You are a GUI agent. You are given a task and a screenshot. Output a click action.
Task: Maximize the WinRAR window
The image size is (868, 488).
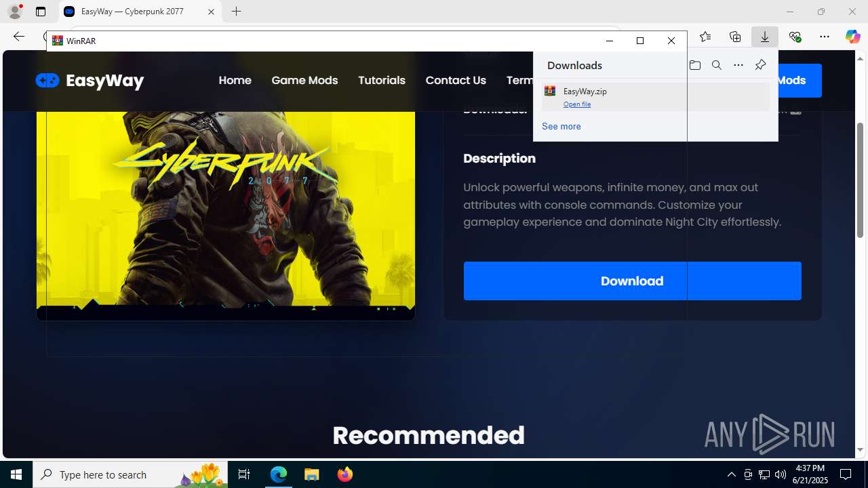point(640,41)
